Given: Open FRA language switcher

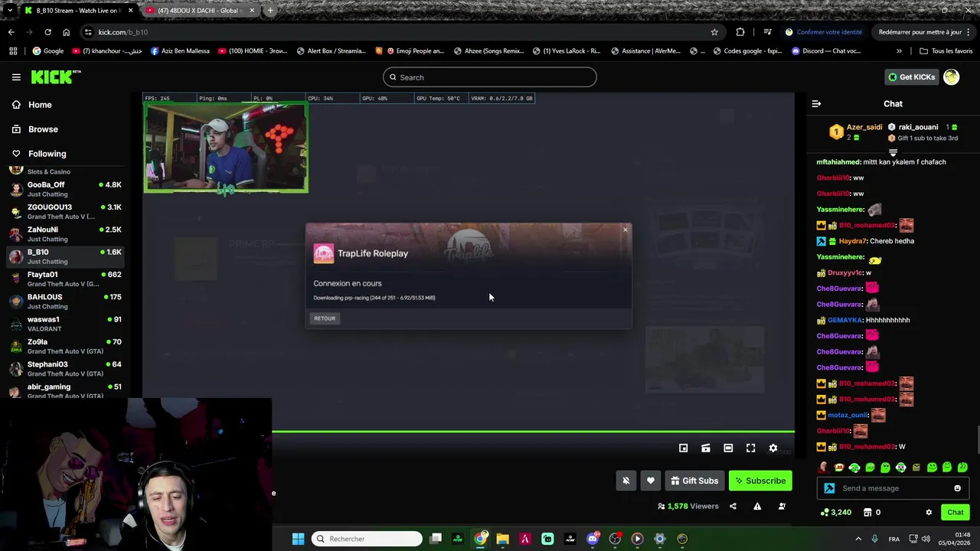Looking at the screenshot, I should pyautogui.click(x=894, y=539).
